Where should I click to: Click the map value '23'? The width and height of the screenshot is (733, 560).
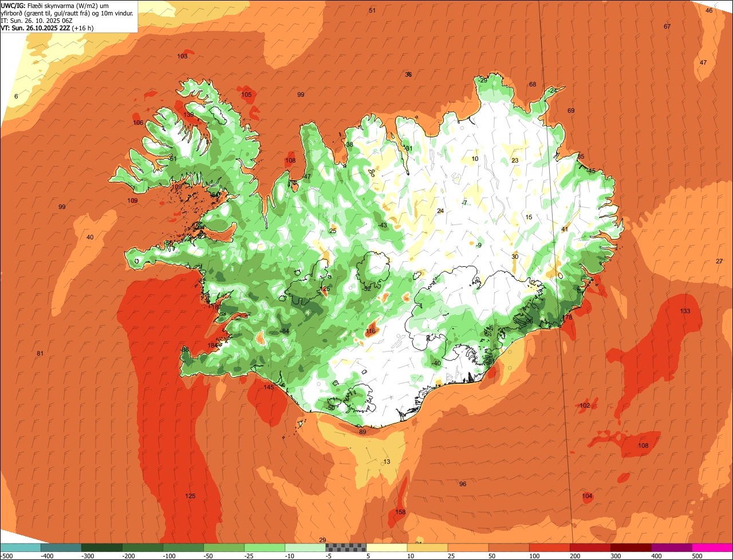[x=515, y=160]
